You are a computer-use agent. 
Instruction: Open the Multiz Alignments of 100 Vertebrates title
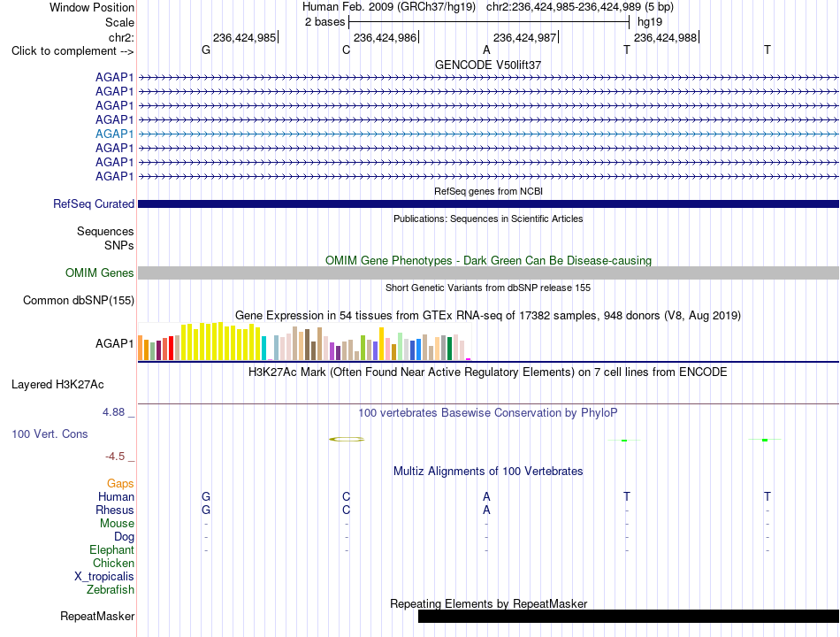(x=488, y=472)
